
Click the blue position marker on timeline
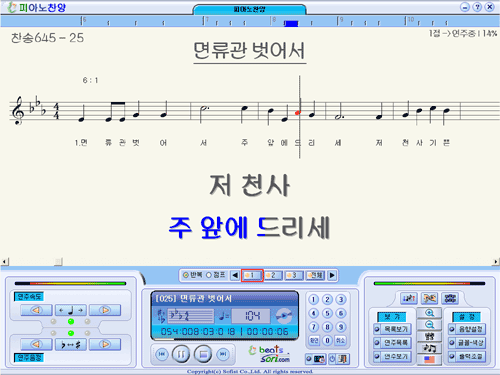click(x=291, y=24)
